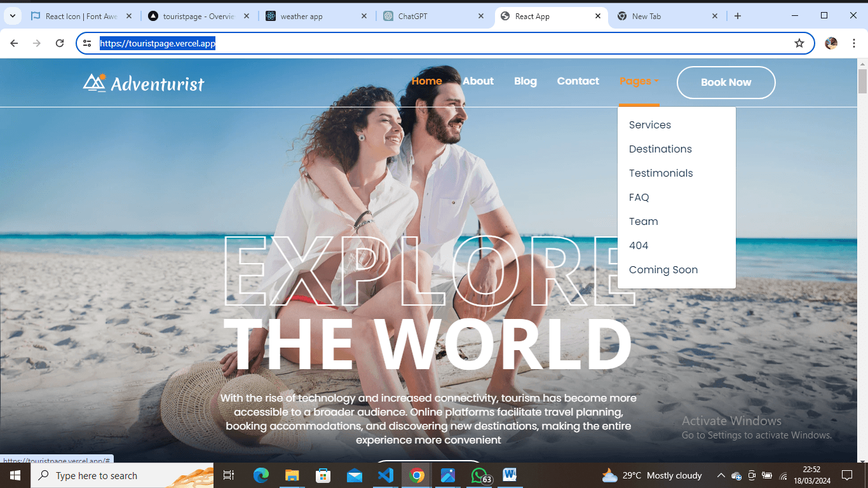
Task: Open a new browser tab
Action: coord(737,15)
